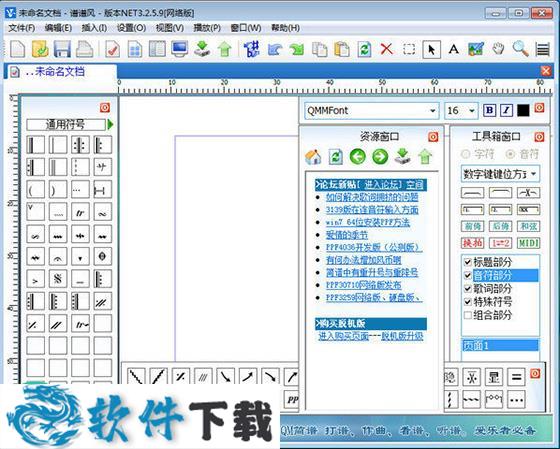
Task: Open the 帮助(H) menu
Action: click(x=285, y=28)
